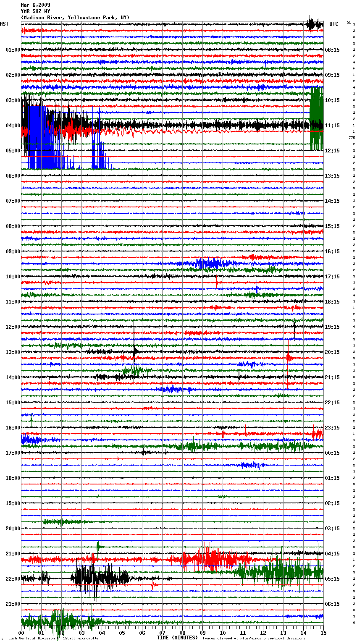Click the '04:15' UTC time label
This screenshot has width=357, height=644.
(x=332, y=554)
